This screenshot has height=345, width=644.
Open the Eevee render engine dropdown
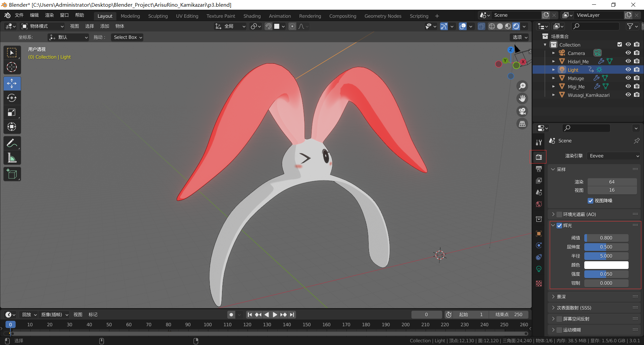click(614, 156)
